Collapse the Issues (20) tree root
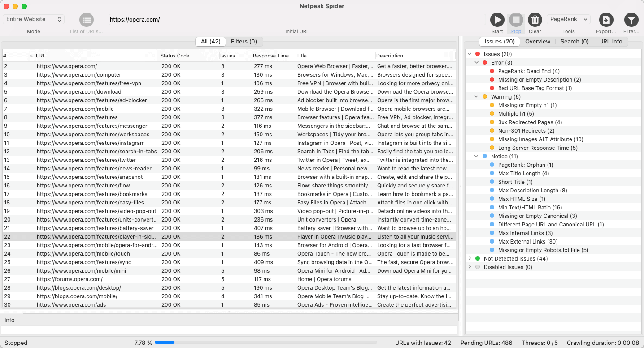 click(470, 54)
